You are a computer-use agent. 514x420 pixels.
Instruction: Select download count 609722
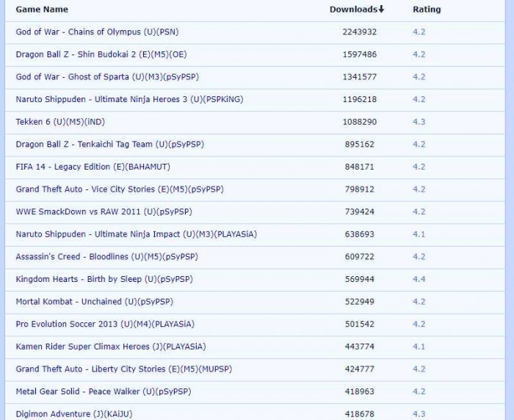tap(360, 257)
